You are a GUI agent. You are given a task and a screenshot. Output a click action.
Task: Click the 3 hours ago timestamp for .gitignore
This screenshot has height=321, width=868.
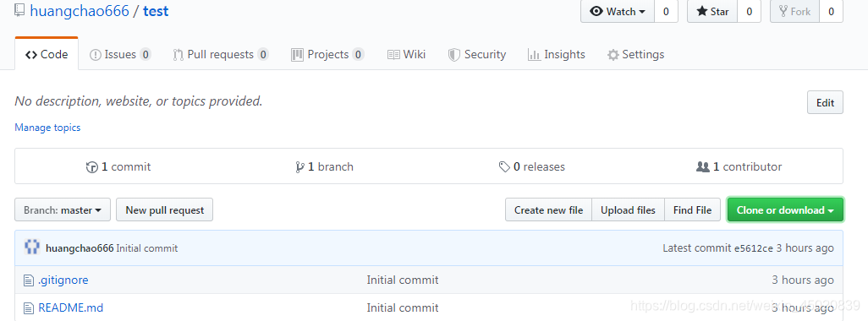coord(803,280)
